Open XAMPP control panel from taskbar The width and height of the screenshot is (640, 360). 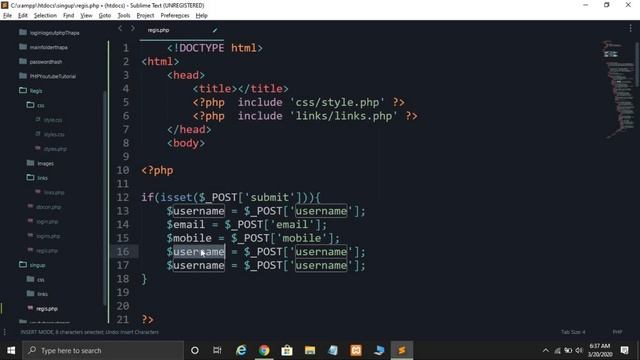click(356, 350)
